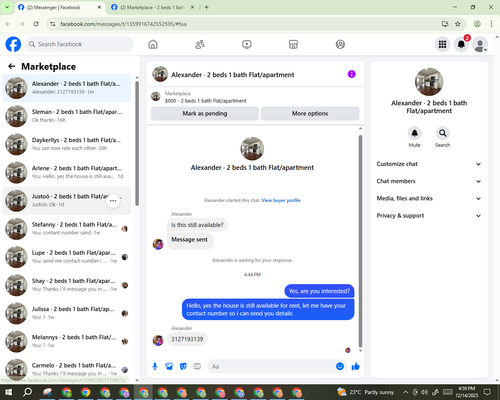This screenshot has width=500, height=400.
Task: Open the Groups icon in top nav
Action: click(x=340, y=44)
